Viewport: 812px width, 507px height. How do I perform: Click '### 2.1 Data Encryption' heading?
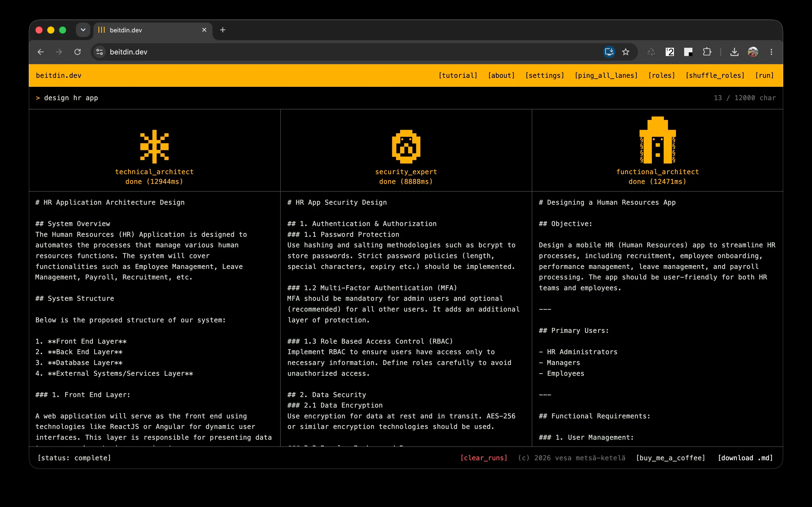[335, 405]
